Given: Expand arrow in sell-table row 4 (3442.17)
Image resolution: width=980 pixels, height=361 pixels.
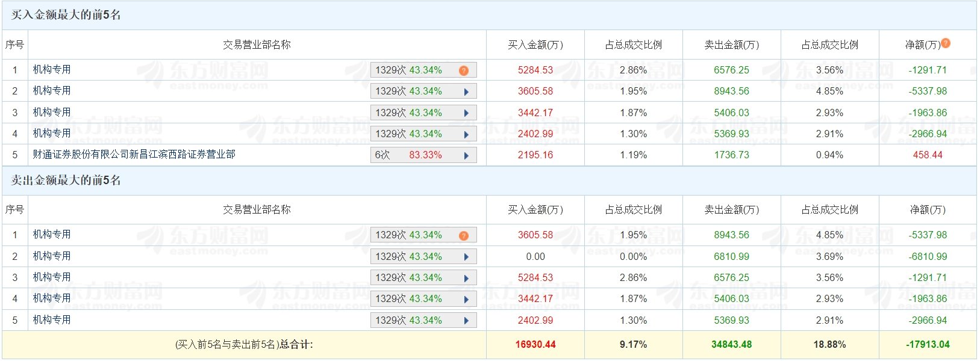Looking at the screenshot, I should pyautogui.click(x=466, y=300).
